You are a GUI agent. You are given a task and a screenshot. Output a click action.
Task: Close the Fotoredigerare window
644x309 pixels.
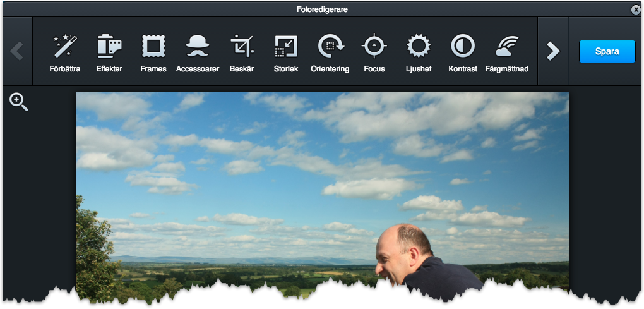coord(636,10)
